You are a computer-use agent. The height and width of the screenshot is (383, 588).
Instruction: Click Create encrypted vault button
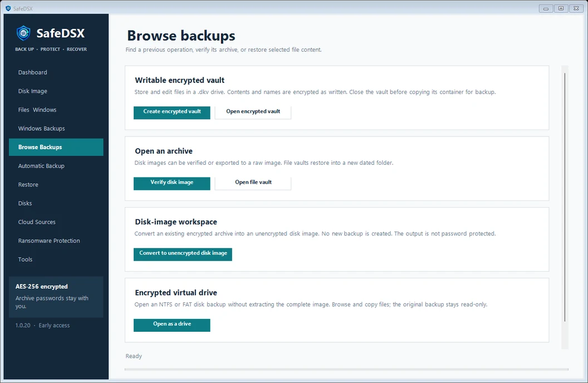click(171, 112)
